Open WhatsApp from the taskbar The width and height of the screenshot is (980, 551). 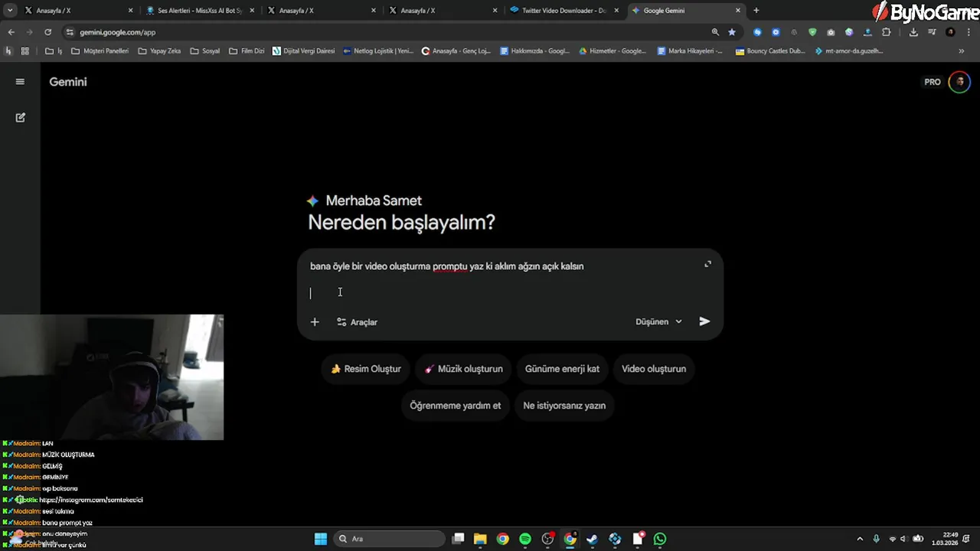click(660, 539)
